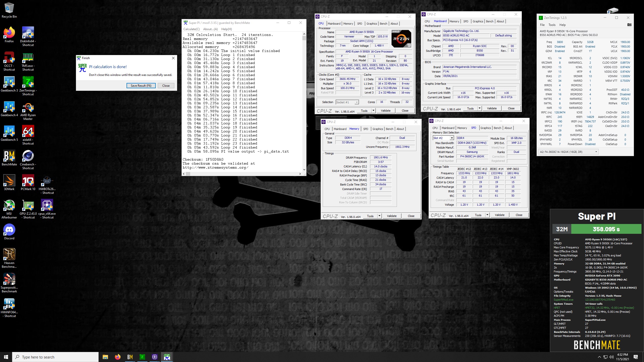Open the notification center icon
The image size is (644, 362).
pyautogui.click(x=636, y=357)
